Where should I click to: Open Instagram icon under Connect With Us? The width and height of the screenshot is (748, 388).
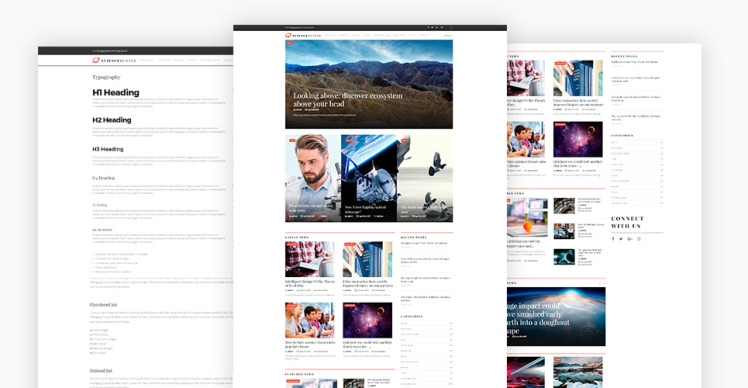(x=639, y=239)
